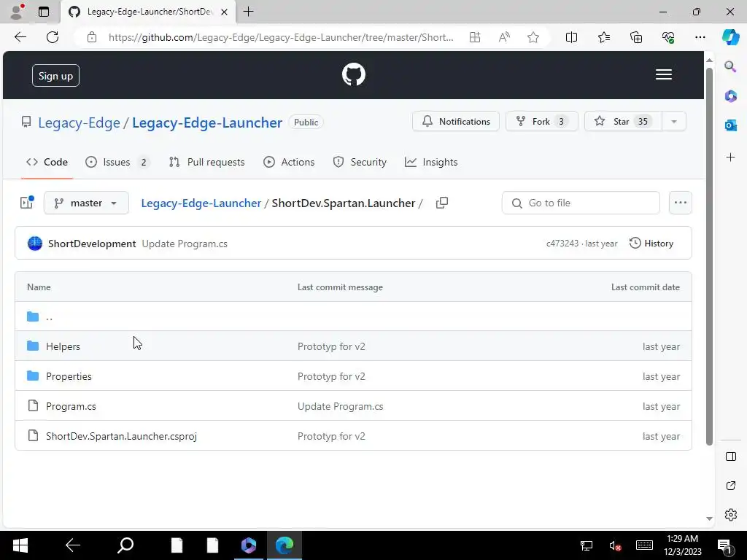Open the Helpers folder

63,346
